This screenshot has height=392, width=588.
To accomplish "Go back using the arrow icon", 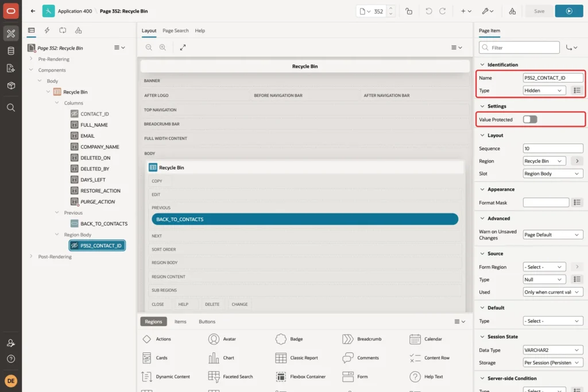I will pos(33,11).
